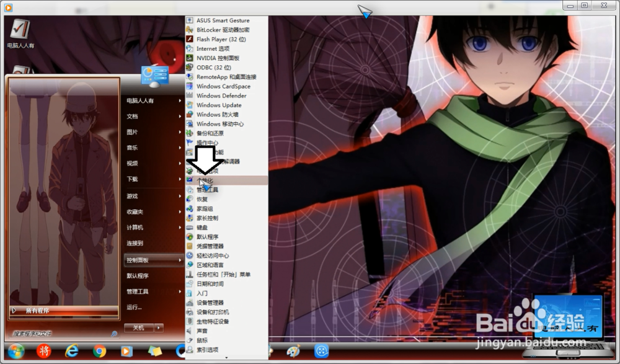Screen dimensions: 620x364
Task: Expand the 下载 submenu arrow
Action: coord(180,179)
